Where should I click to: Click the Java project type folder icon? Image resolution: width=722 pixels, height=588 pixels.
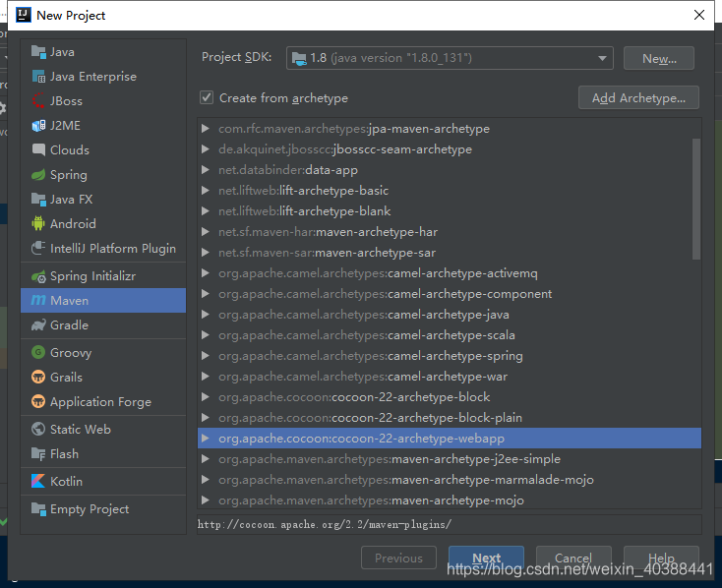38,52
